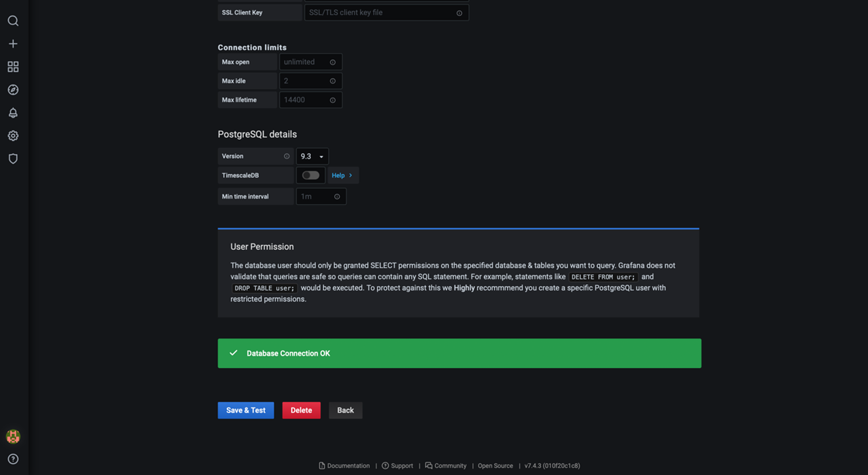The image size is (868, 475).
Task: Focus the Max open input field
Action: pyautogui.click(x=311, y=62)
